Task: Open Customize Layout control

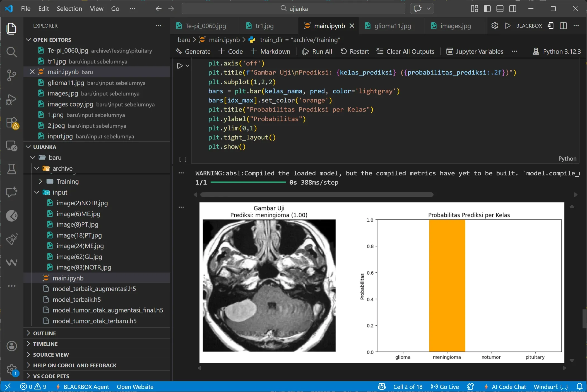Action: (x=475, y=9)
